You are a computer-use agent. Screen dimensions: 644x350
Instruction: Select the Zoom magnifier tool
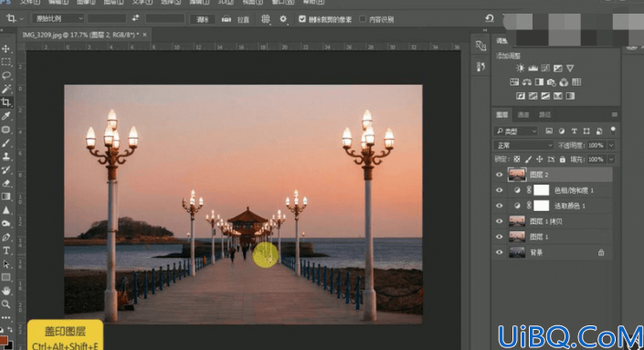(5, 304)
